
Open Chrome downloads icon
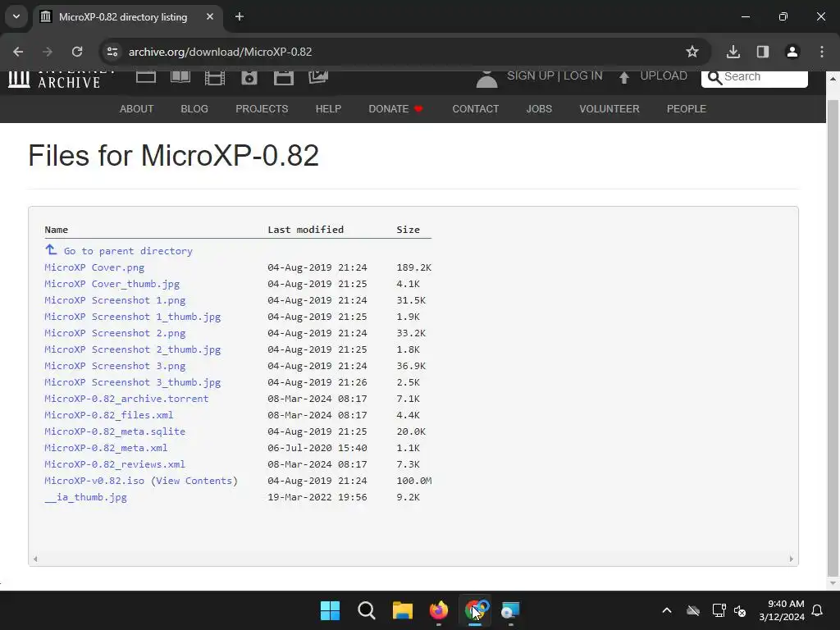tap(733, 52)
